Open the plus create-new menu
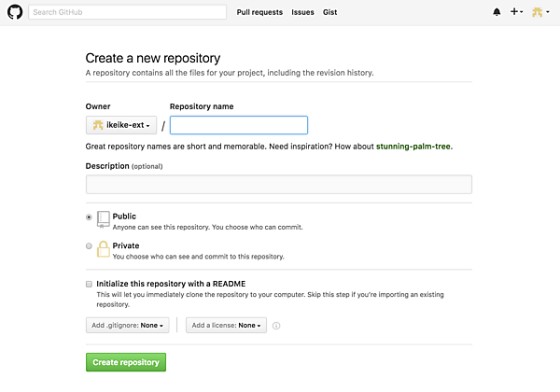 pos(516,12)
